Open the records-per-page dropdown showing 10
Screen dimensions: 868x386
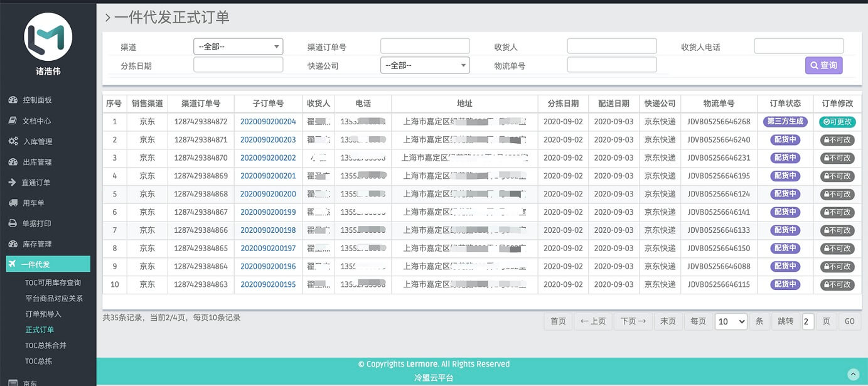tap(731, 321)
